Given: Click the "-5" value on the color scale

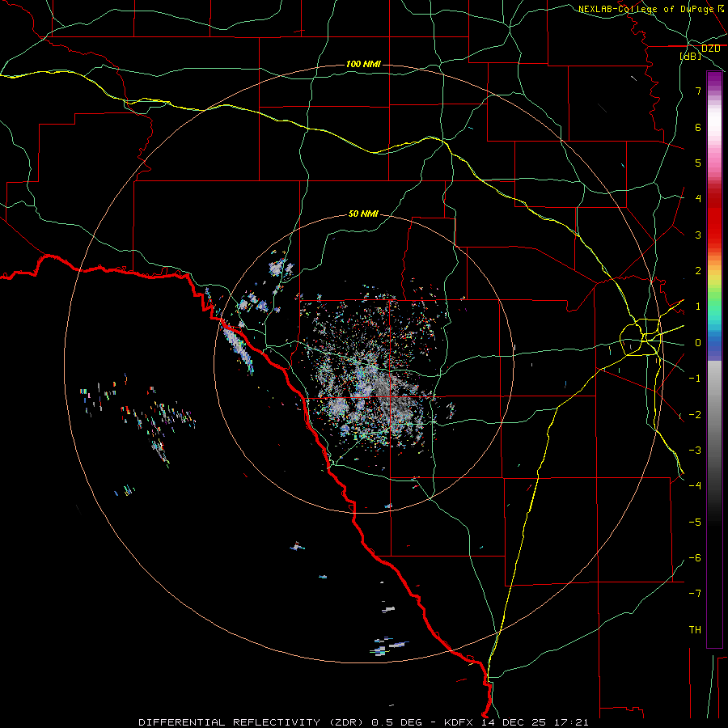Looking at the screenshot, I should [695, 523].
